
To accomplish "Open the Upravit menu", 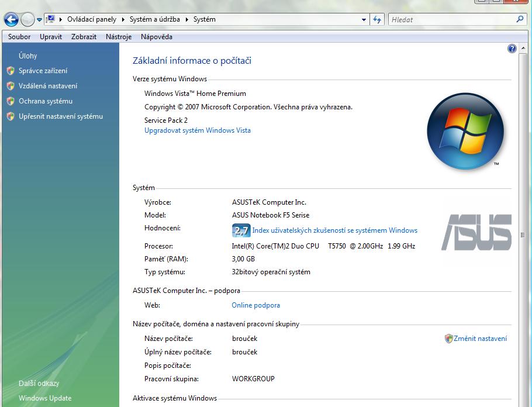I will coord(51,37).
